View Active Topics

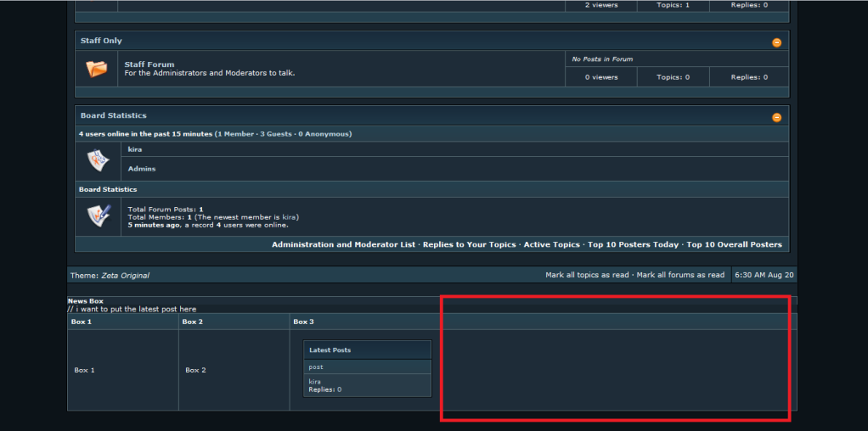[552, 244]
